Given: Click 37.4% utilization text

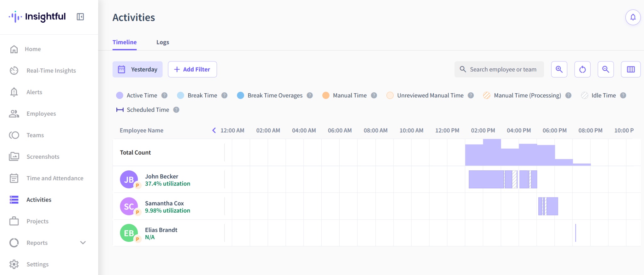Looking at the screenshot, I should pyautogui.click(x=168, y=184).
